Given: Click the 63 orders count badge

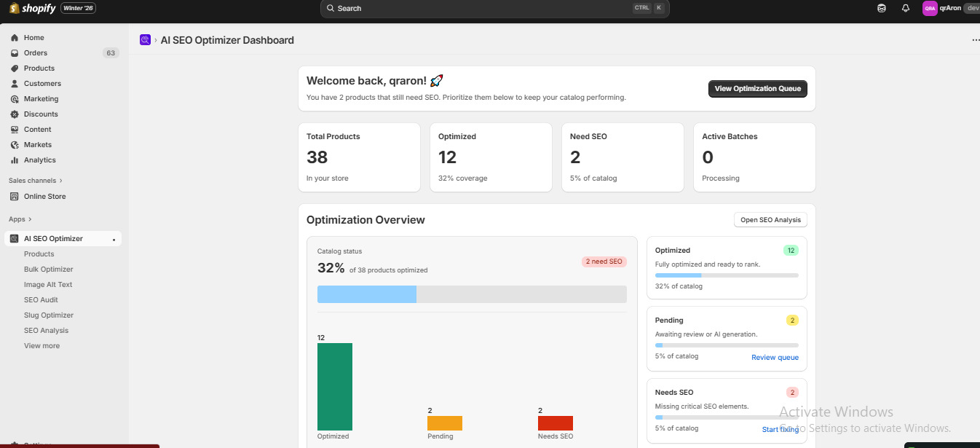Looking at the screenshot, I should [111, 53].
